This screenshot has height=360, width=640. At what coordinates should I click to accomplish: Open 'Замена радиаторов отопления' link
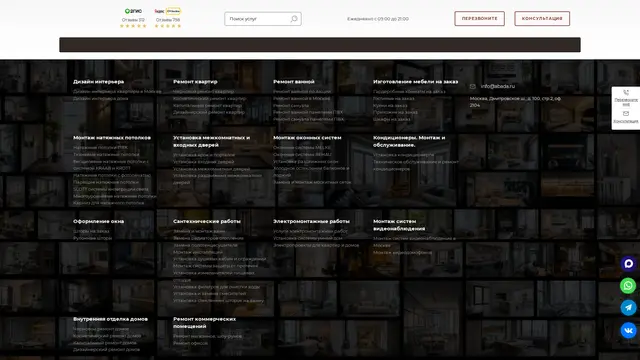tap(208, 238)
